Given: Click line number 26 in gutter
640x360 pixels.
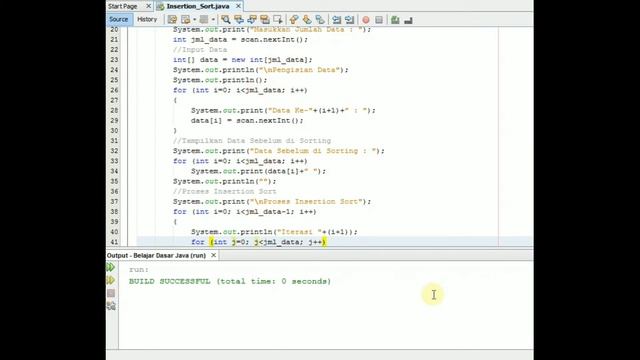Looking at the screenshot, I should click(114, 90).
